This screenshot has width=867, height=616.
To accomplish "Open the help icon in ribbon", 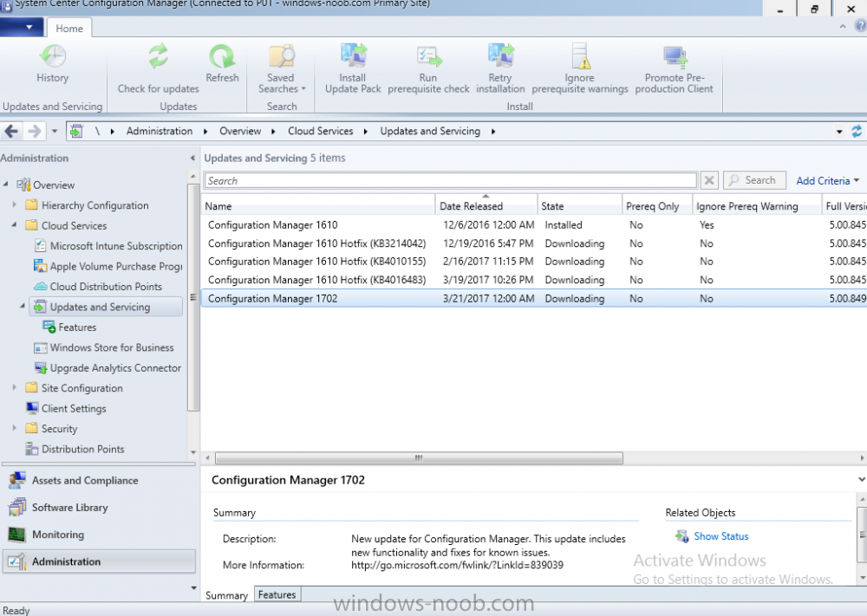I will pos(860,26).
